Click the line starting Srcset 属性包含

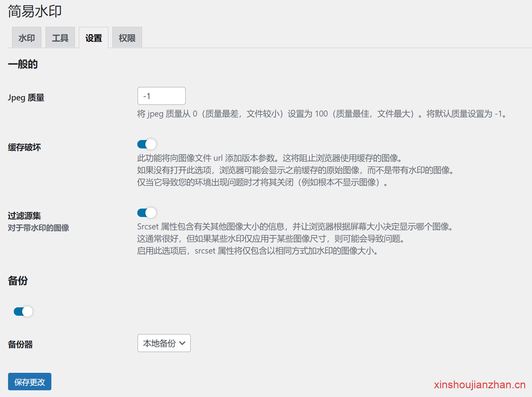(295, 226)
